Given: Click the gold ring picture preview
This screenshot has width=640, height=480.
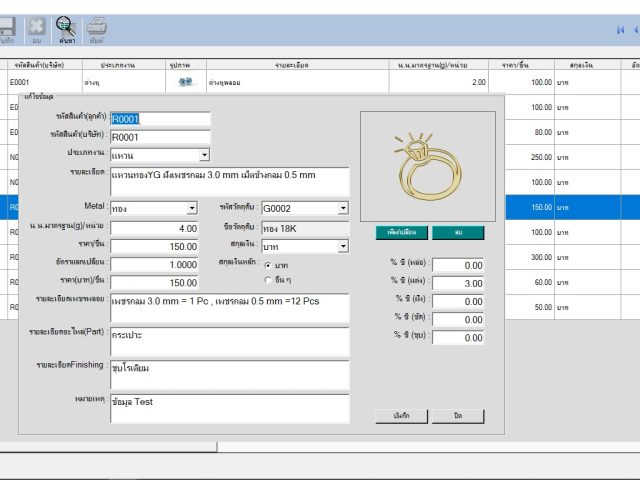Looking at the screenshot, I should pos(427,164).
